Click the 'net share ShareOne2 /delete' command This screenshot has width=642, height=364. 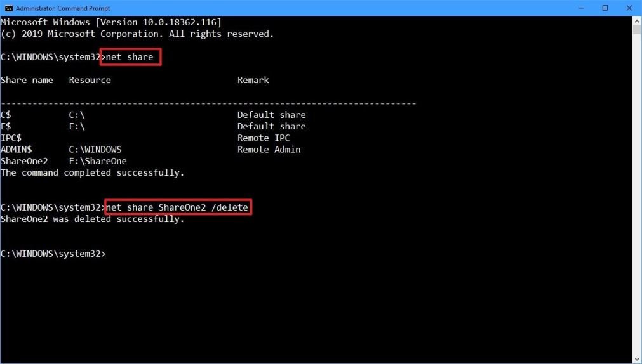click(177, 207)
